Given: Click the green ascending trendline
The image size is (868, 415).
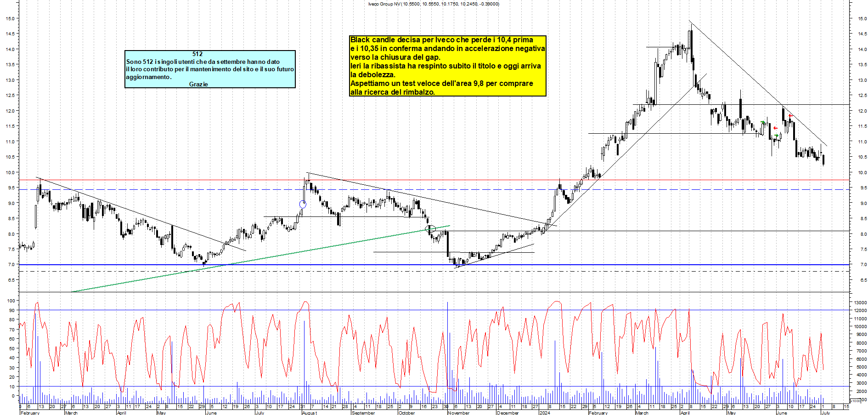Looking at the screenshot, I should [x=260, y=259].
